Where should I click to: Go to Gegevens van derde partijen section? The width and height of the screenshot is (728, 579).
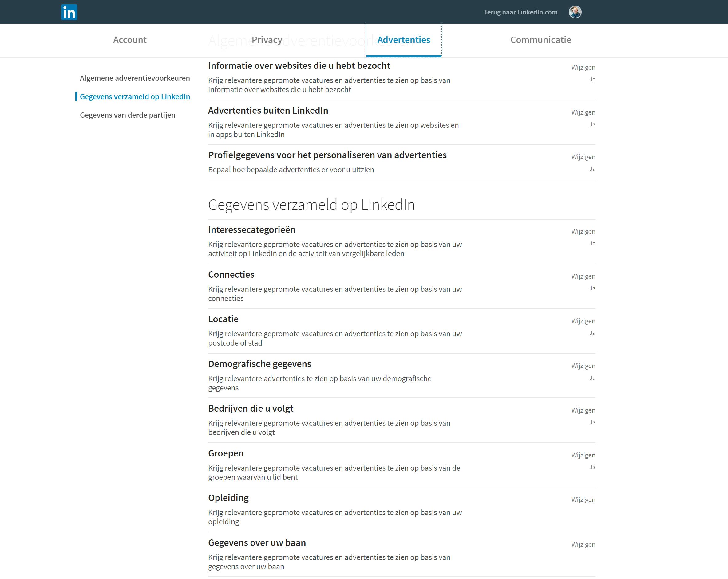[128, 115]
